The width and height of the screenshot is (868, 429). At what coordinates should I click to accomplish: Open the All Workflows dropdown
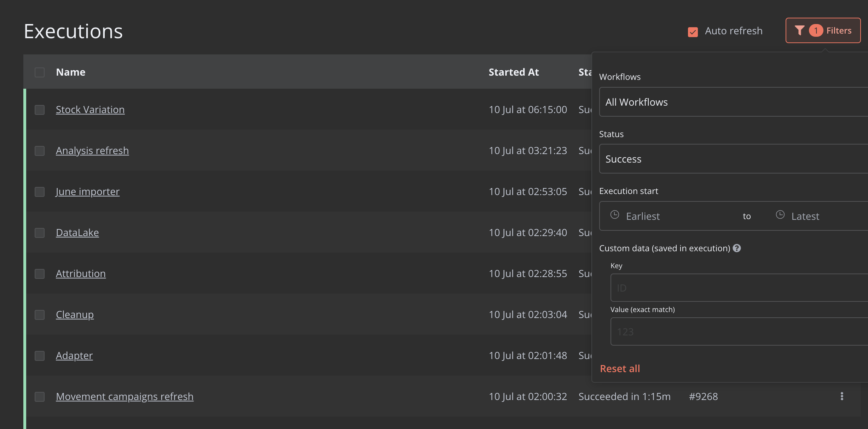[x=732, y=102]
